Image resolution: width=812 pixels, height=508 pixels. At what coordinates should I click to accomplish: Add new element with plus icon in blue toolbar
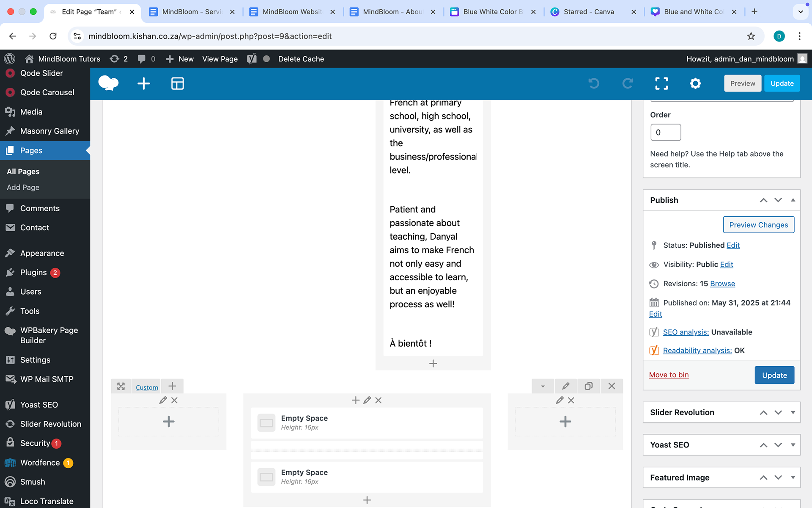[x=144, y=83]
